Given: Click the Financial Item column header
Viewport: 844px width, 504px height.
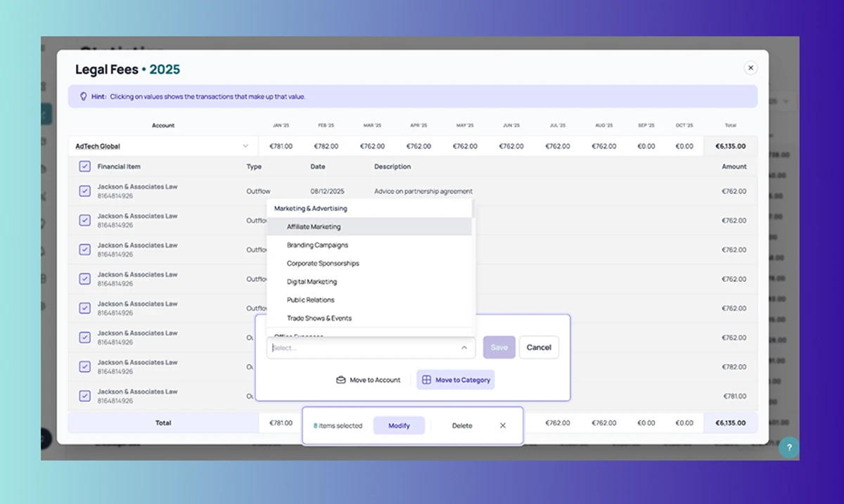Looking at the screenshot, I should 119,167.
